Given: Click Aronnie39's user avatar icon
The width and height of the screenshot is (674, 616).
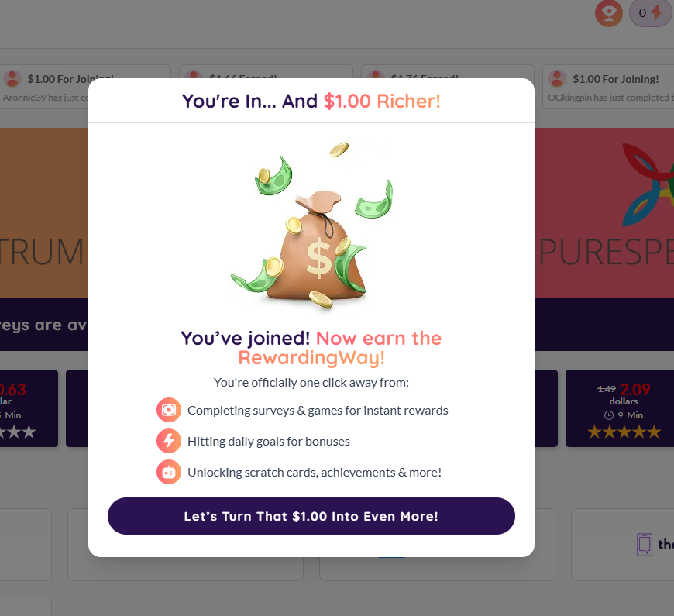Looking at the screenshot, I should 12,78.
